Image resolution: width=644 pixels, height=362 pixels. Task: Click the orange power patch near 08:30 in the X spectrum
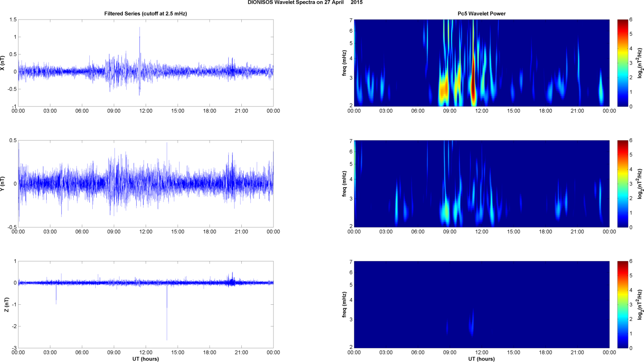443,90
